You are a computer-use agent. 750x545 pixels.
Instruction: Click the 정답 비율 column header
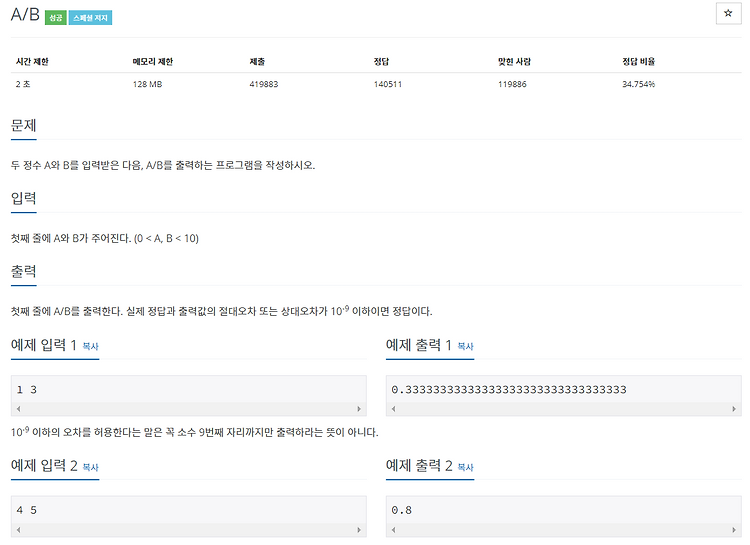(x=639, y=61)
